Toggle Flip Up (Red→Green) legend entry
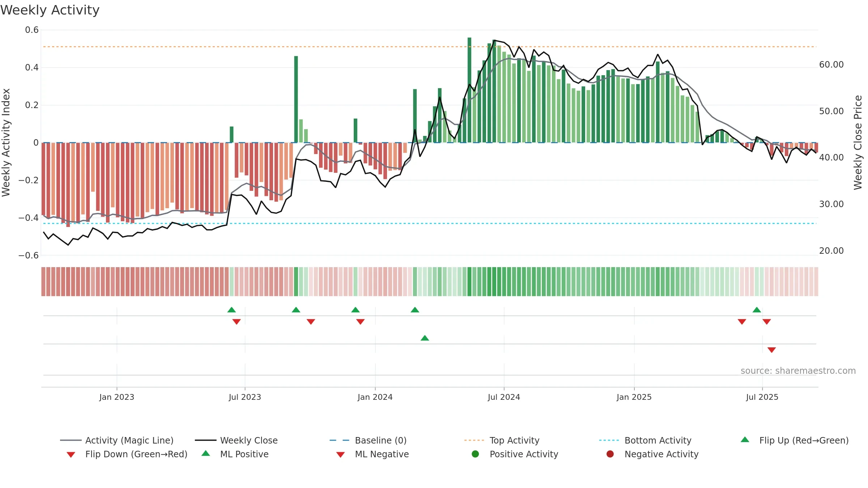Screen dimensions: 868x488 [x=794, y=440]
